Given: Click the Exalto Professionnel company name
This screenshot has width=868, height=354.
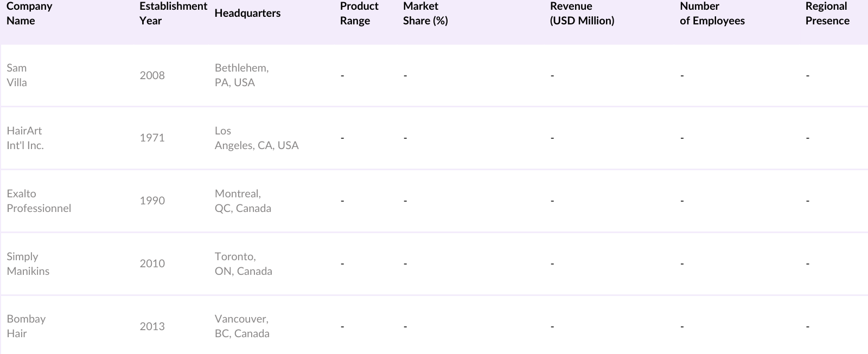Looking at the screenshot, I should (x=39, y=201).
